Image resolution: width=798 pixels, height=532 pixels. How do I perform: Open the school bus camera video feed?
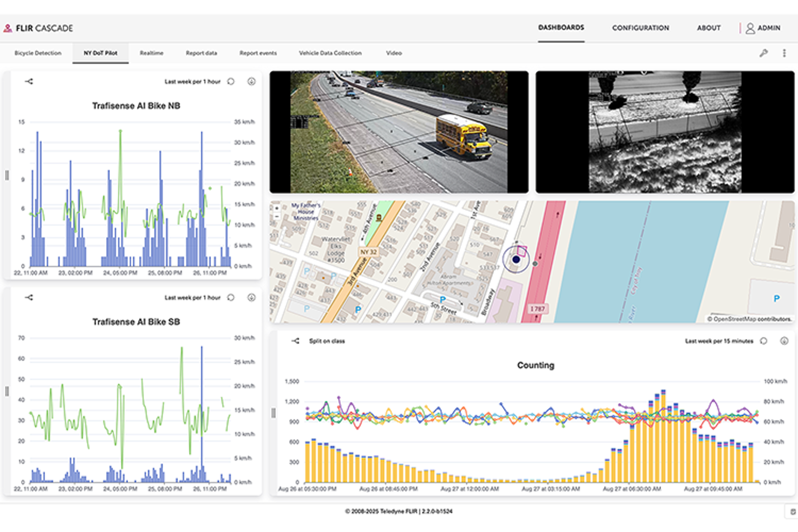coord(399,132)
